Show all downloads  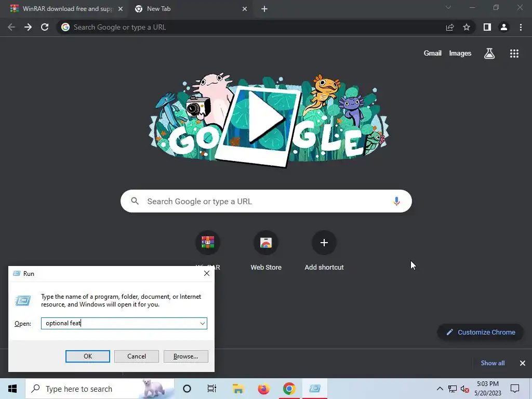pyautogui.click(x=493, y=363)
